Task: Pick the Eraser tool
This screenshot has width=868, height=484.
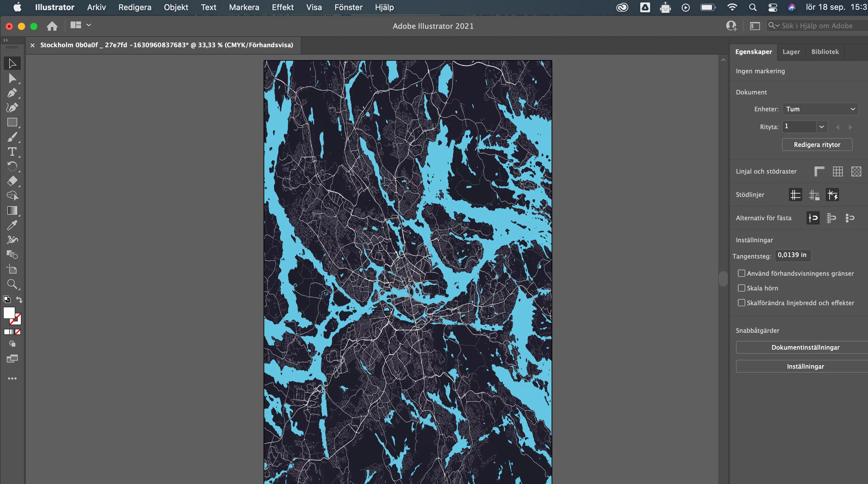Action: 12,181
